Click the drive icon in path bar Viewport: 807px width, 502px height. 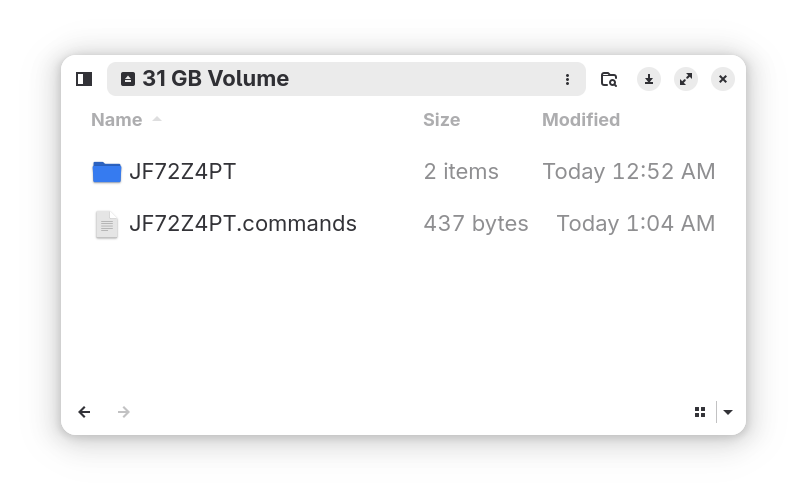[x=128, y=79]
